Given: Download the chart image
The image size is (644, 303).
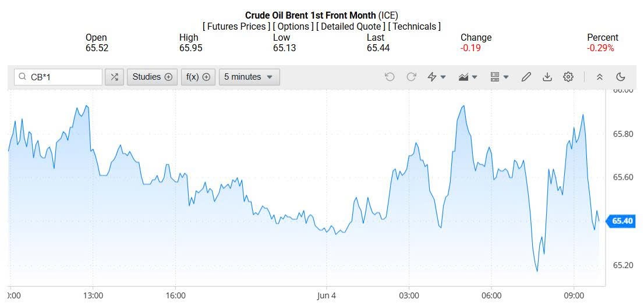Looking at the screenshot, I should (547, 77).
